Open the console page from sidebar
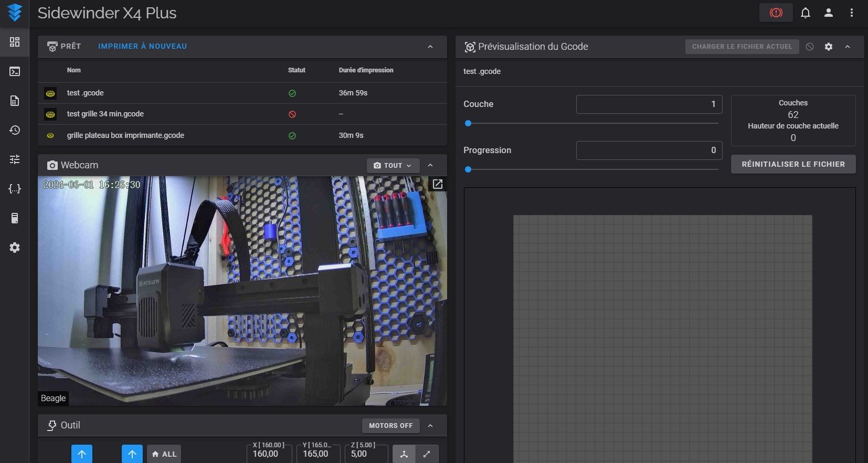Viewport: 868px width, 463px height. click(x=15, y=71)
